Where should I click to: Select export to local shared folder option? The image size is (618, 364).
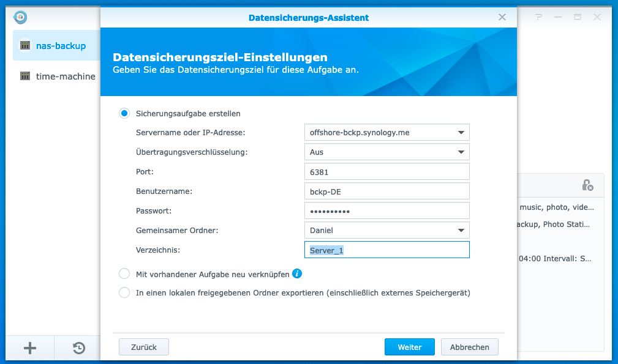[x=124, y=293]
